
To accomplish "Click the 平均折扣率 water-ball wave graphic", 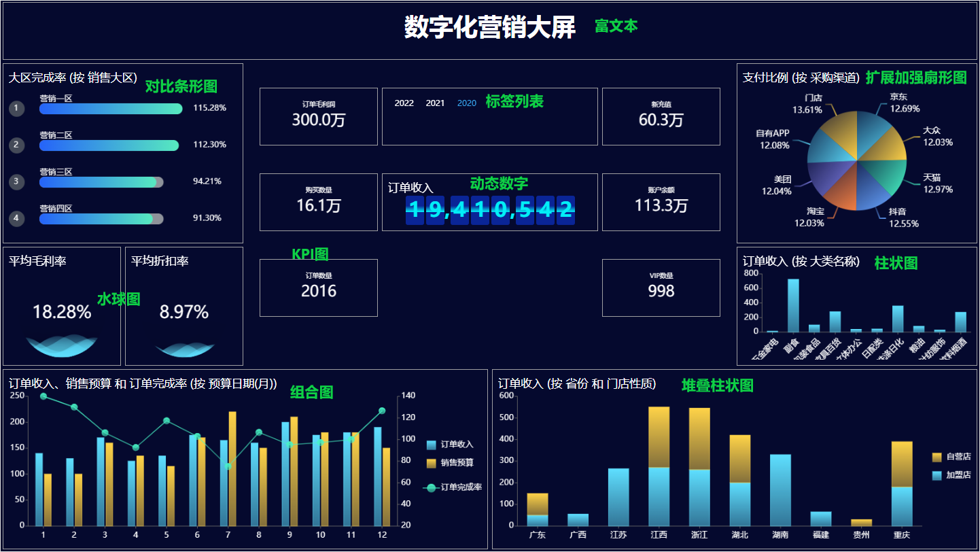I will (184, 349).
